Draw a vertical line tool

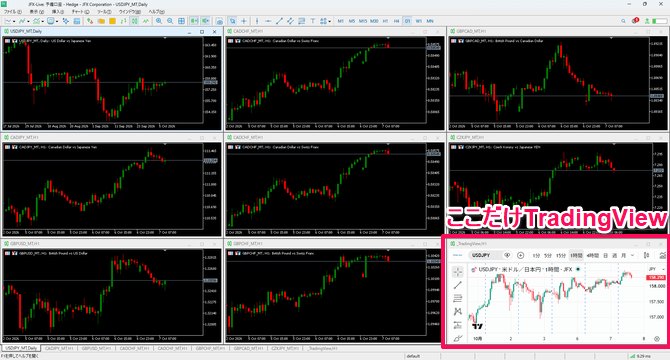point(257,21)
